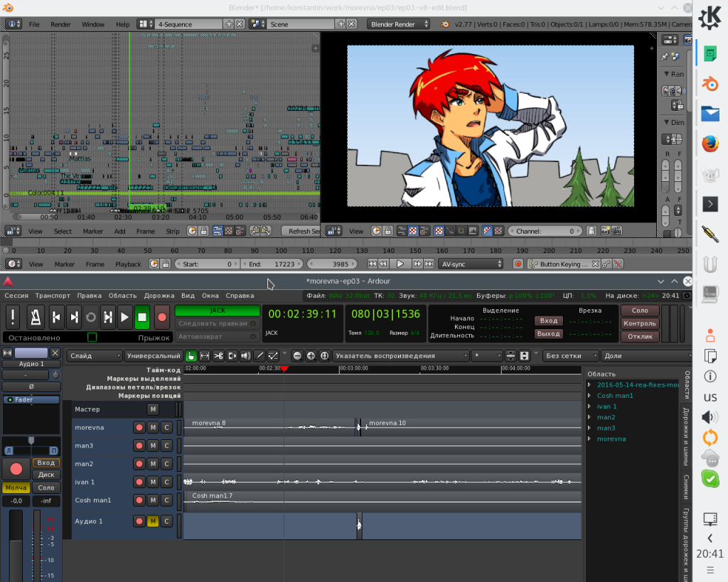Click the Blender current frame 3985 field
Viewport: 728px width, 582px height.
tap(331, 264)
